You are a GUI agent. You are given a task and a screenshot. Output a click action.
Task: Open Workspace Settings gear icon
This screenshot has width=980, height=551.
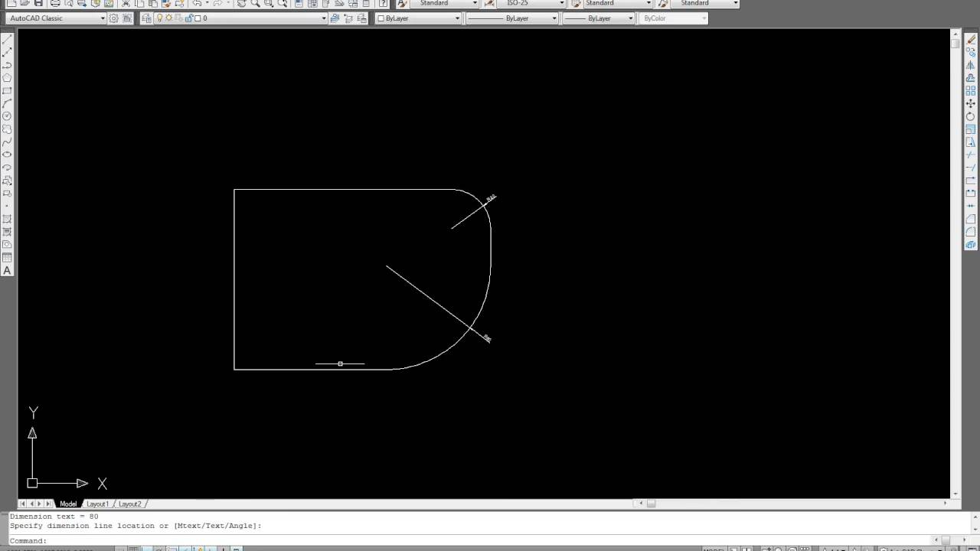114,18
